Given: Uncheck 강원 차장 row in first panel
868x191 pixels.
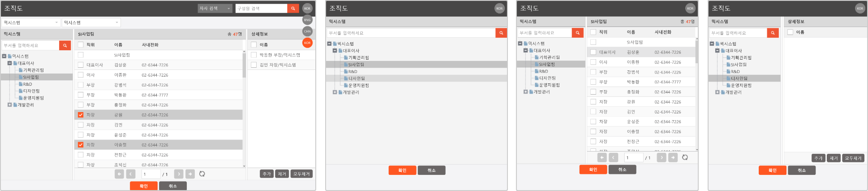Looking at the screenshot, I should click(x=81, y=115).
